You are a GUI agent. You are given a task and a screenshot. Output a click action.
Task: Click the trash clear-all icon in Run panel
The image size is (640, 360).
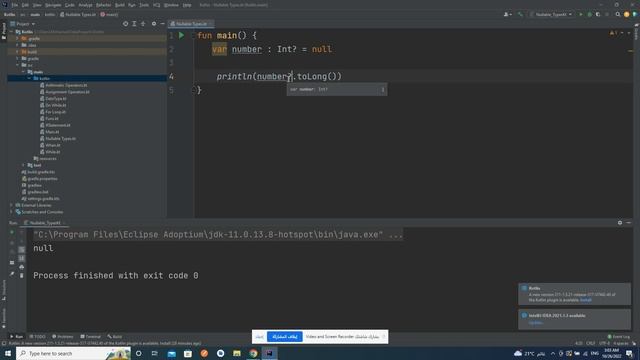(22, 276)
